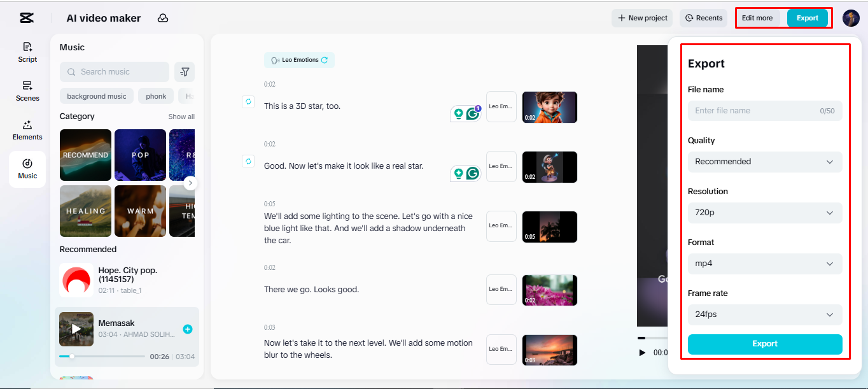Change the 720p Resolution dropdown
Image resolution: width=868 pixels, height=389 pixels.
764,213
